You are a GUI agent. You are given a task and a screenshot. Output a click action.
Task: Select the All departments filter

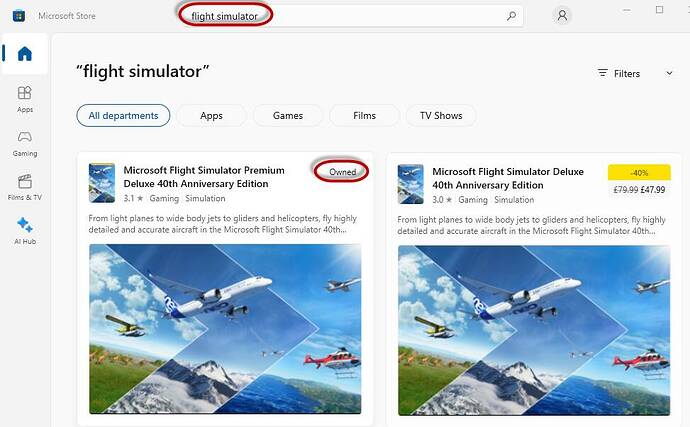pyautogui.click(x=123, y=115)
